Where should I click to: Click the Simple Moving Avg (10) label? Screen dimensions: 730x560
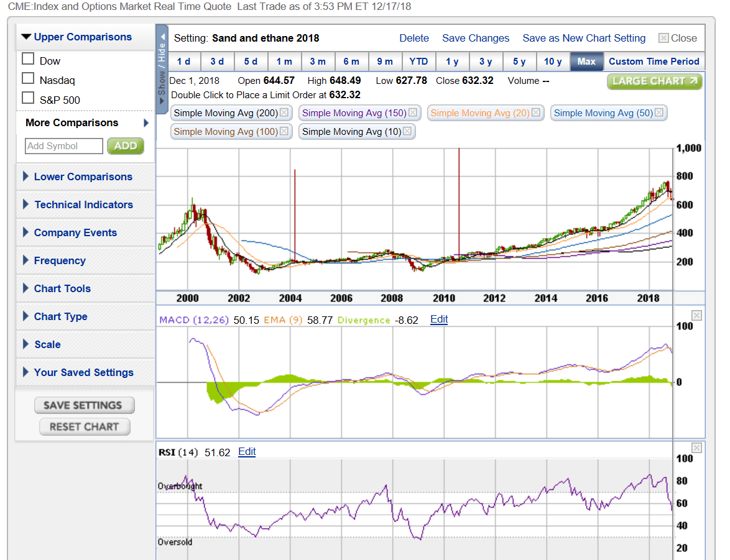pyautogui.click(x=351, y=132)
